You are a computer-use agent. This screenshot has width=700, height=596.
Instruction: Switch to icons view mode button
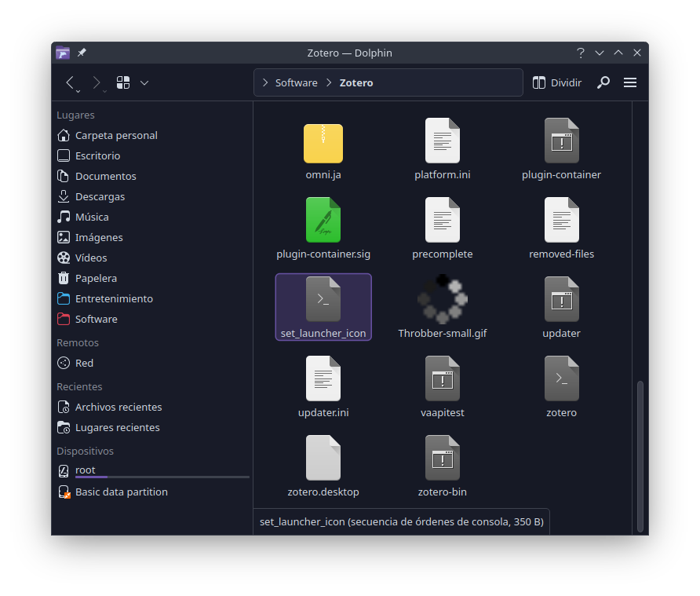tap(123, 82)
